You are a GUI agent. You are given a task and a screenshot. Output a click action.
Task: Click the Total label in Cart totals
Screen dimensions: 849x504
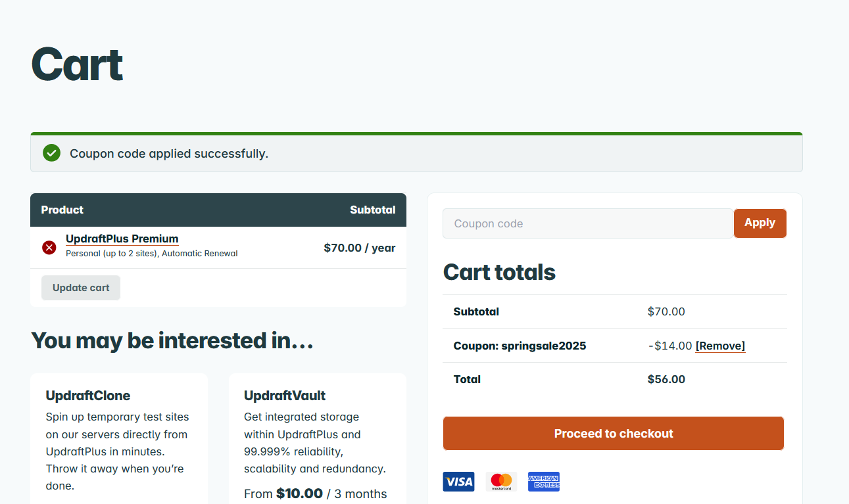click(x=467, y=379)
